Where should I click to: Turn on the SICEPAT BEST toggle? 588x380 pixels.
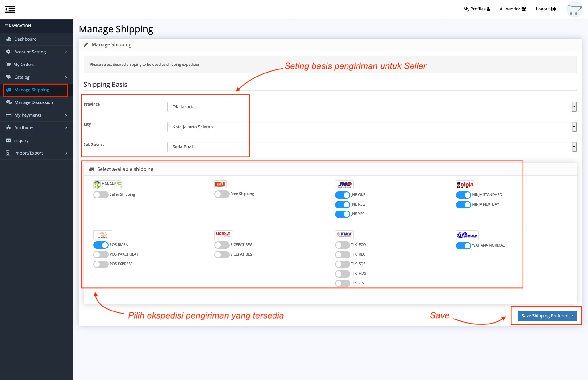click(222, 255)
